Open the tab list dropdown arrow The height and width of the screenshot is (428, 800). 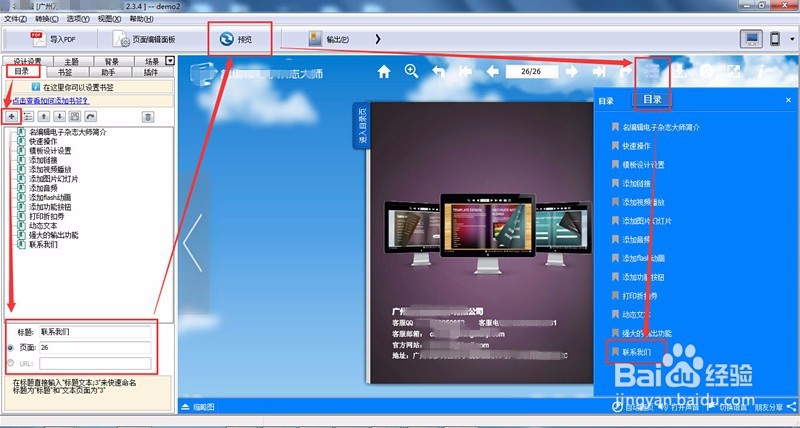point(170,61)
